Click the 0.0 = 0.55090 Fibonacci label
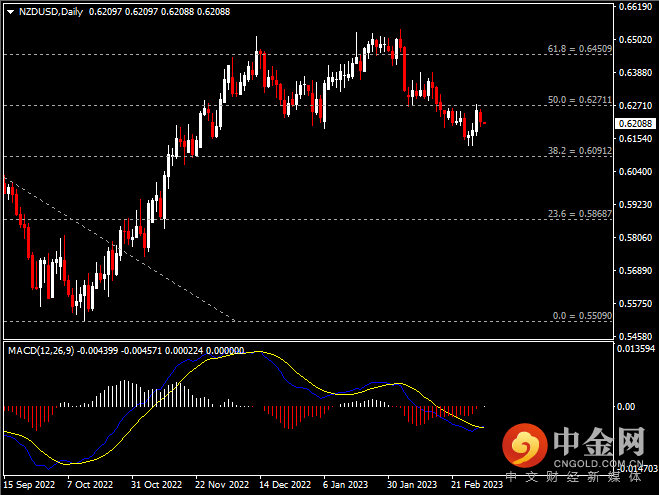Screen dimensions: 659x495 point(581,316)
